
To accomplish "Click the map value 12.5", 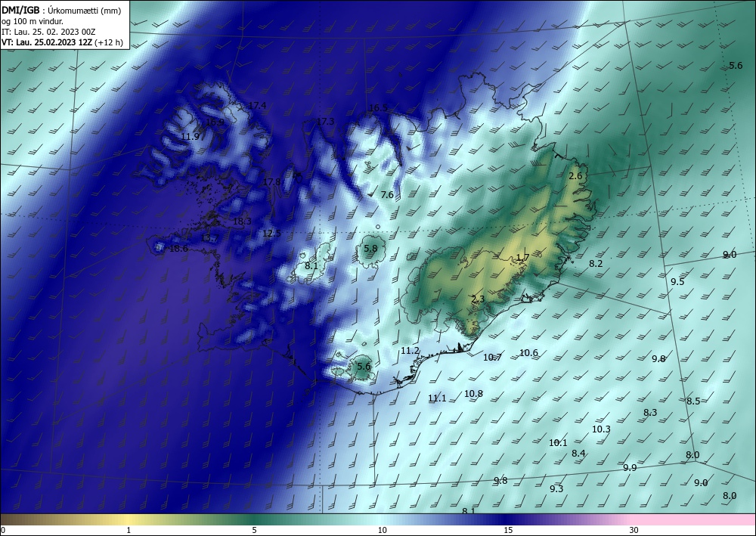I will tap(271, 234).
